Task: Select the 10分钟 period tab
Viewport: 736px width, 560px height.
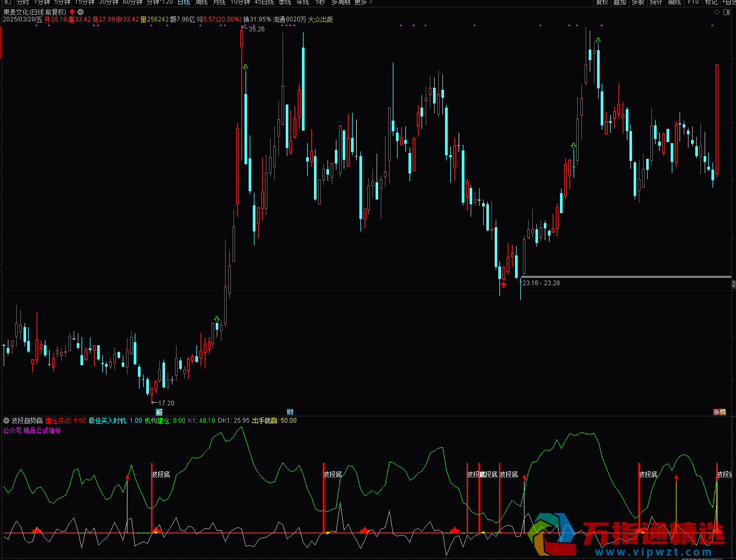Action: click(x=240, y=2)
